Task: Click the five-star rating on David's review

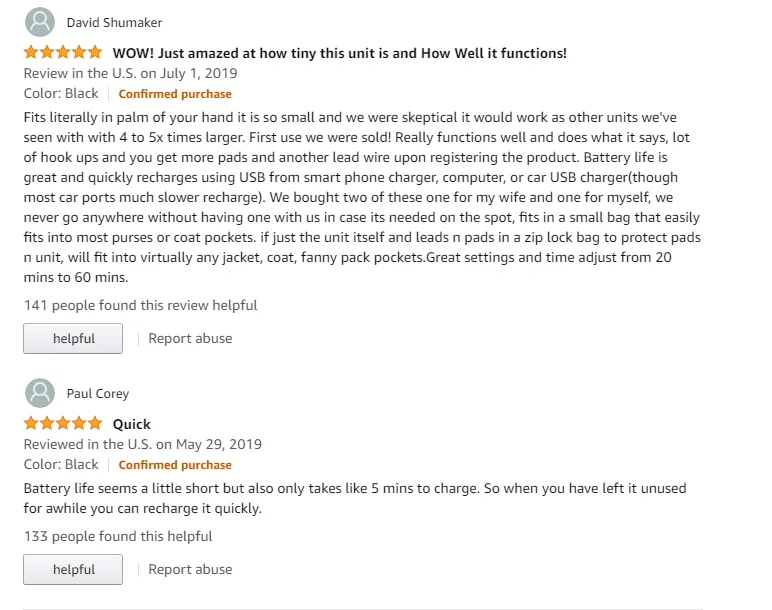Action: click(63, 52)
